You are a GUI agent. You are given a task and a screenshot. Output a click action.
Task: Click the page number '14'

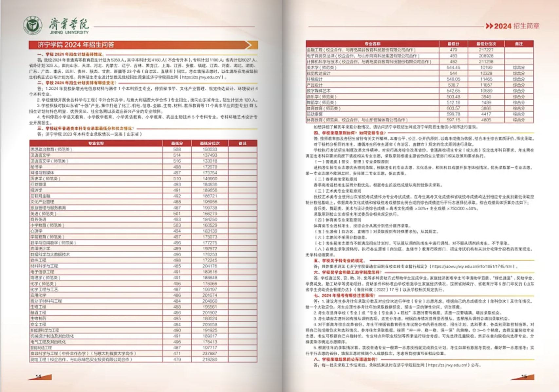(x=38, y=376)
